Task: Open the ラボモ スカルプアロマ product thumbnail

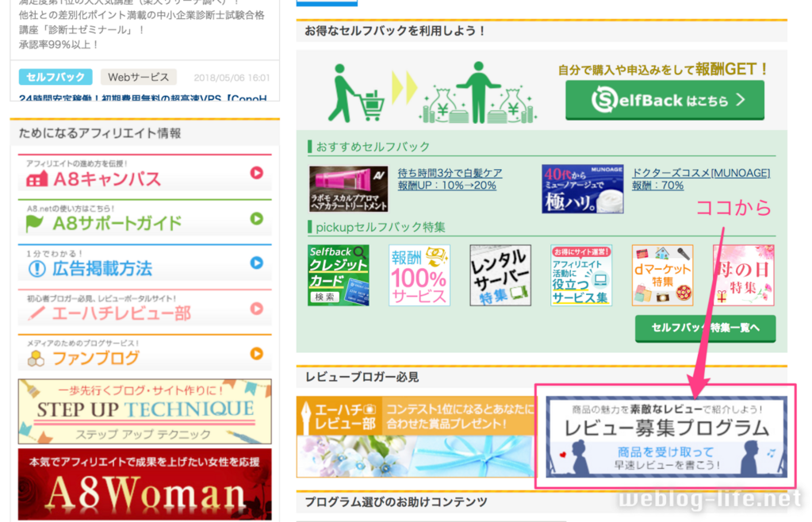Action: click(x=348, y=189)
